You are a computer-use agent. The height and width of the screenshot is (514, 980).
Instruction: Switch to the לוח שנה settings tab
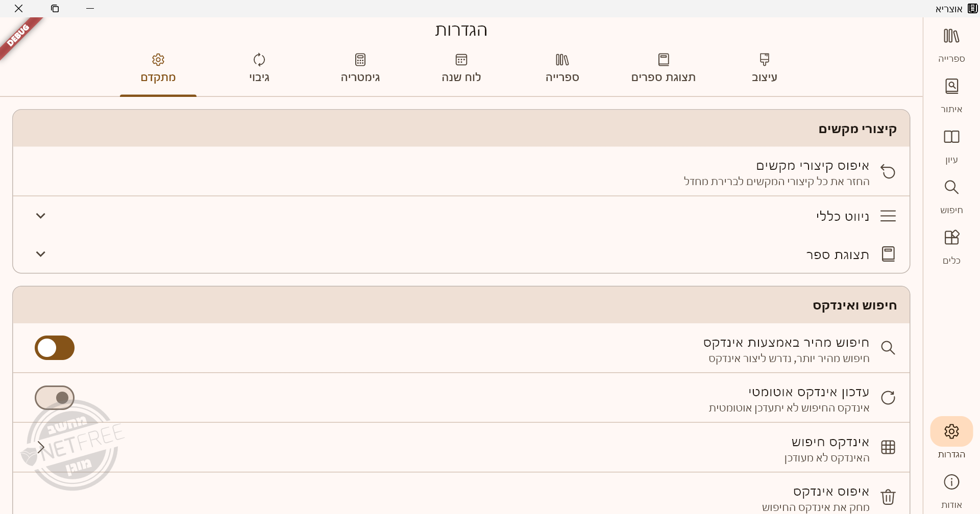pyautogui.click(x=461, y=67)
